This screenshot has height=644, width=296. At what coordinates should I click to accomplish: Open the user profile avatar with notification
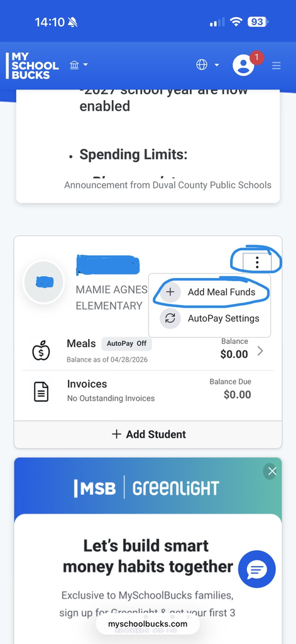pyautogui.click(x=244, y=65)
